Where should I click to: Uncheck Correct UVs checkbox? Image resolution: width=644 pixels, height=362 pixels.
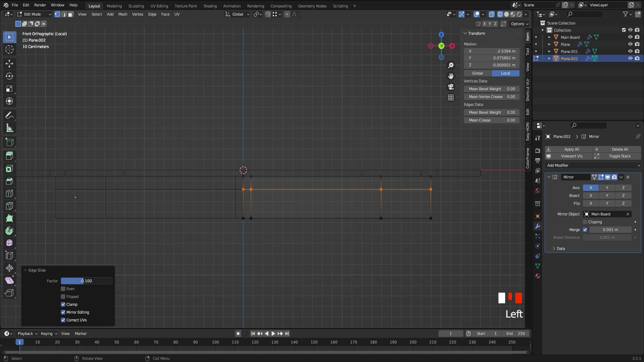point(63,320)
